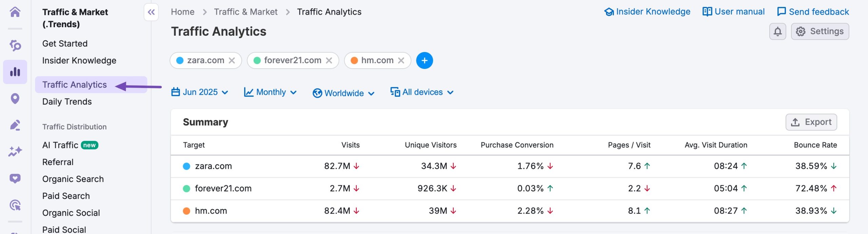Viewport: 868px width, 234px height.
Task: Open Organic Social in sidebar
Action: (x=71, y=213)
